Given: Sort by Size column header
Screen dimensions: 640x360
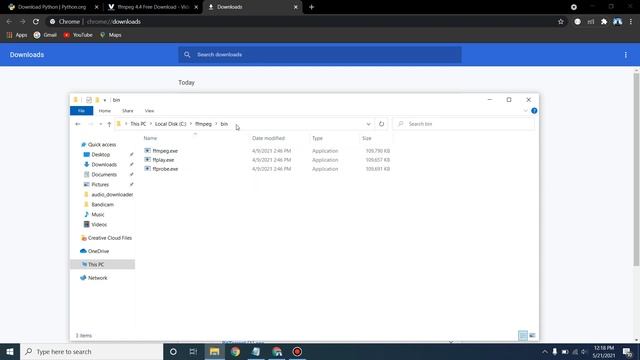Looking at the screenshot, I should 367,138.
